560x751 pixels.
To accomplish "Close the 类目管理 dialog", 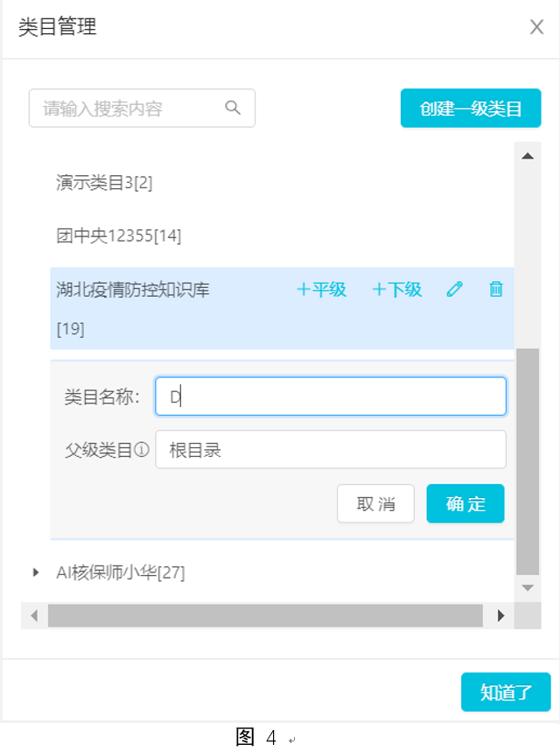I will pos(536,27).
